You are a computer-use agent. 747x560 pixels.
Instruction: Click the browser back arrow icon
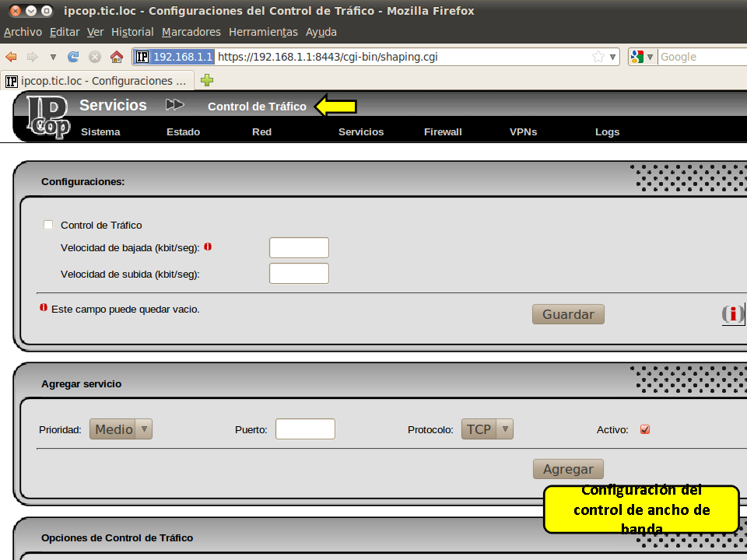pyautogui.click(x=11, y=57)
